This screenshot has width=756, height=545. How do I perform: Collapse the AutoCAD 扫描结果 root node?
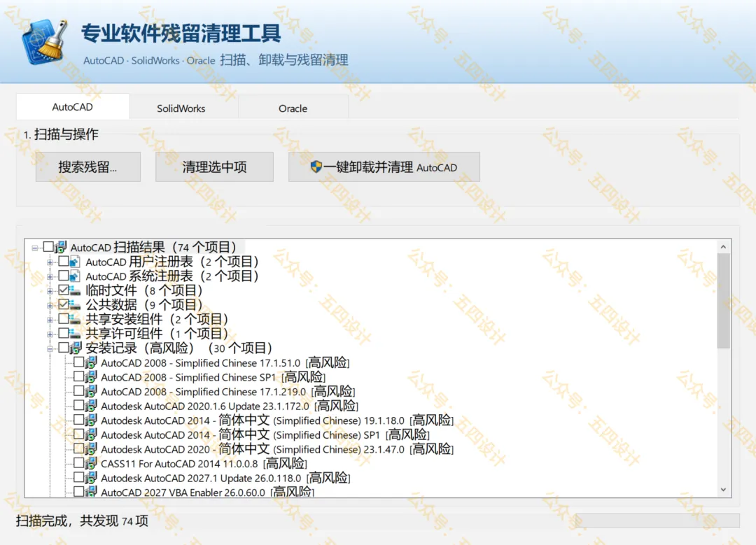(35, 248)
